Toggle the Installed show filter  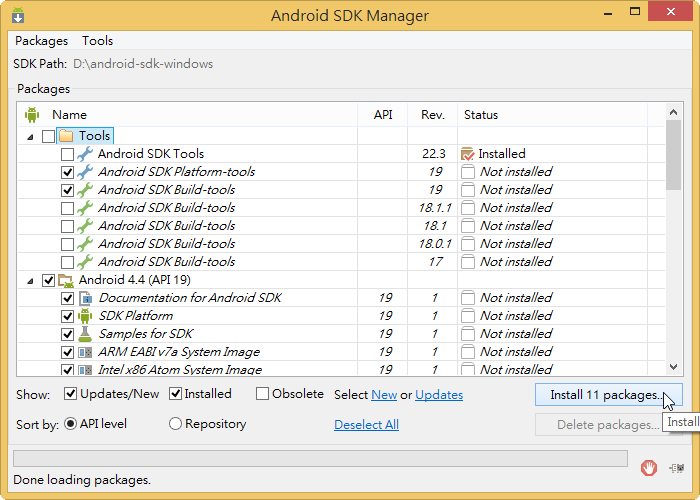175,394
